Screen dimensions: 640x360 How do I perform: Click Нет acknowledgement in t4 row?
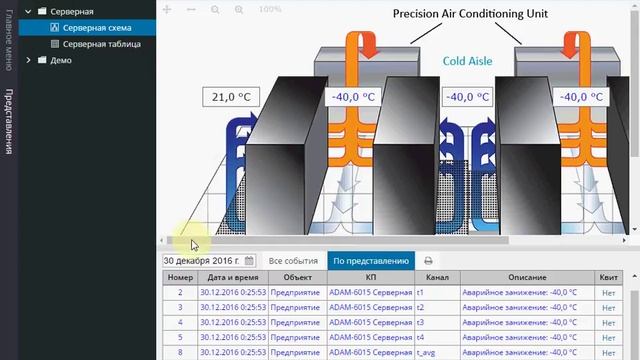pyautogui.click(x=608, y=338)
